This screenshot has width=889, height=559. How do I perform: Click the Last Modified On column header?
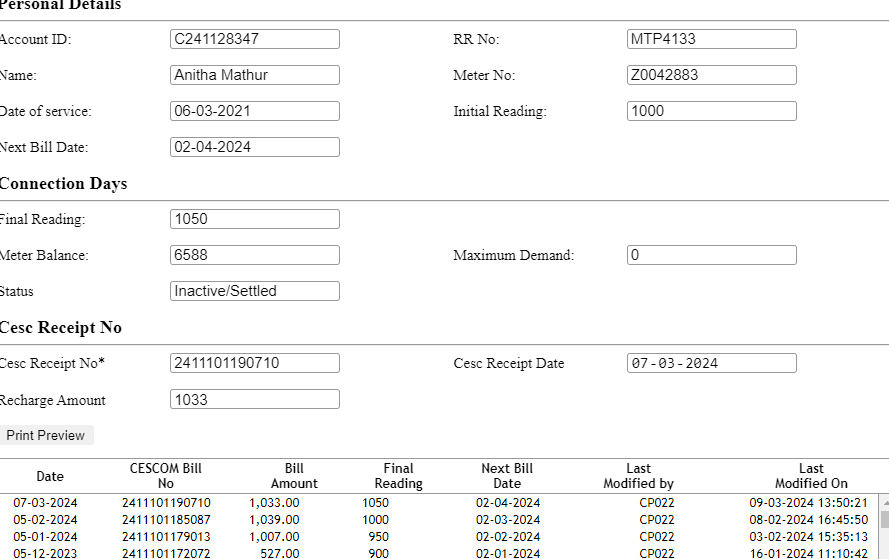tap(811, 476)
